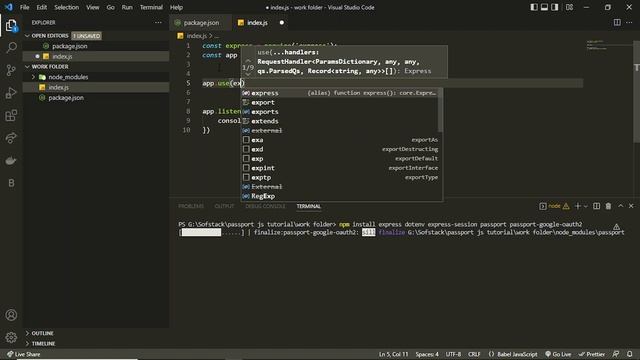Change encoding UTF-8
The image size is (640, 360).
(453, 354)
